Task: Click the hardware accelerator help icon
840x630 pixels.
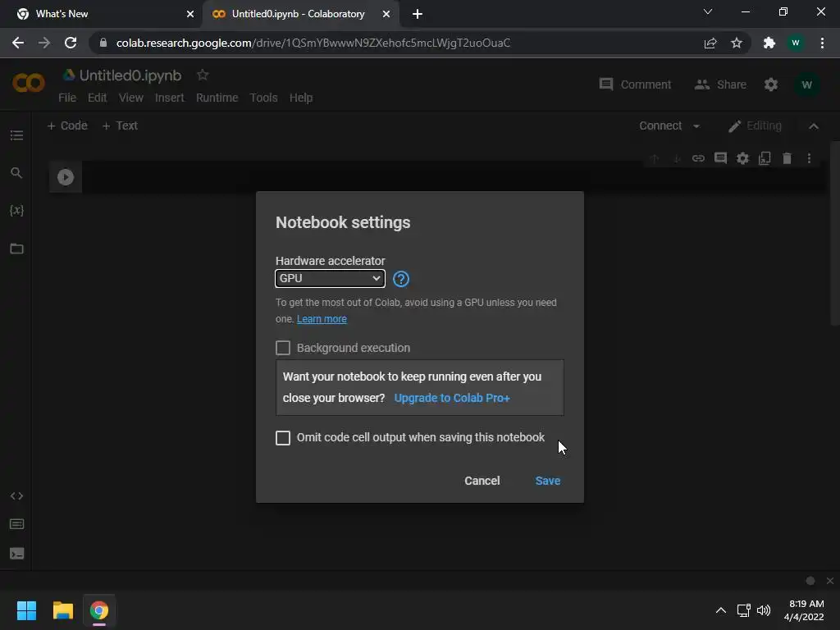Action: (401, 279)
